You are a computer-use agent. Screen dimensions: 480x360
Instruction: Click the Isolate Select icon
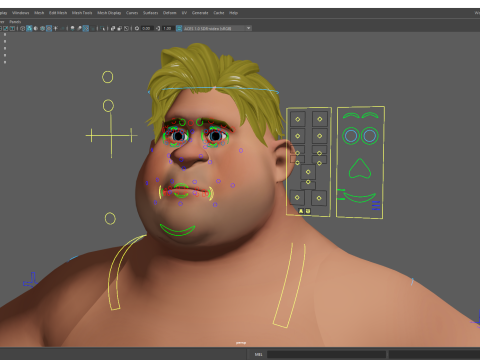(102, 28)
